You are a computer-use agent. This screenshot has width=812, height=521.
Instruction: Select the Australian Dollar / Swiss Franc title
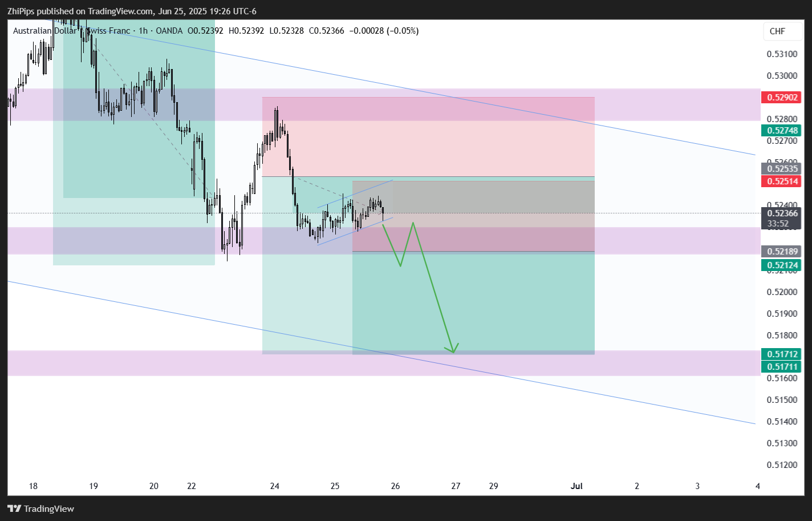(72, 31)
